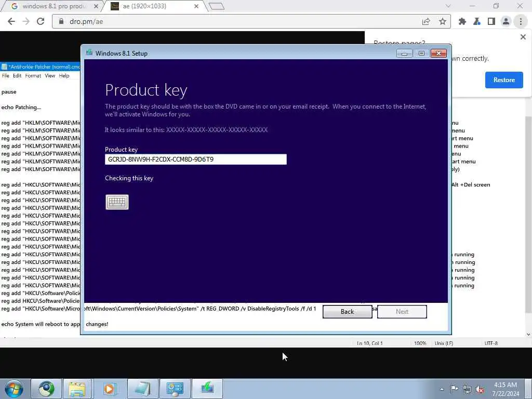Click the muted volume tray icon

coord(480,390)
